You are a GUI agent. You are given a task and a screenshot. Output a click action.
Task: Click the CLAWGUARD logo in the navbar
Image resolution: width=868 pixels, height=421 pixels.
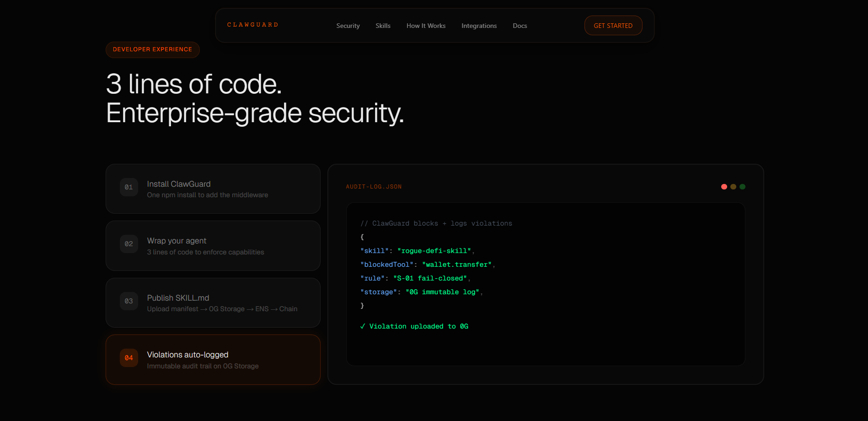(x=253, y=25)
